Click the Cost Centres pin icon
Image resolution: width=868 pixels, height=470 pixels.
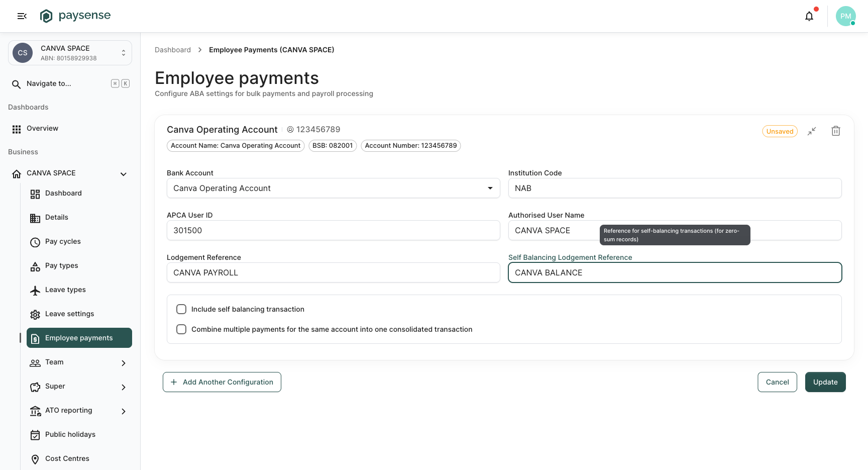[35, 459]
